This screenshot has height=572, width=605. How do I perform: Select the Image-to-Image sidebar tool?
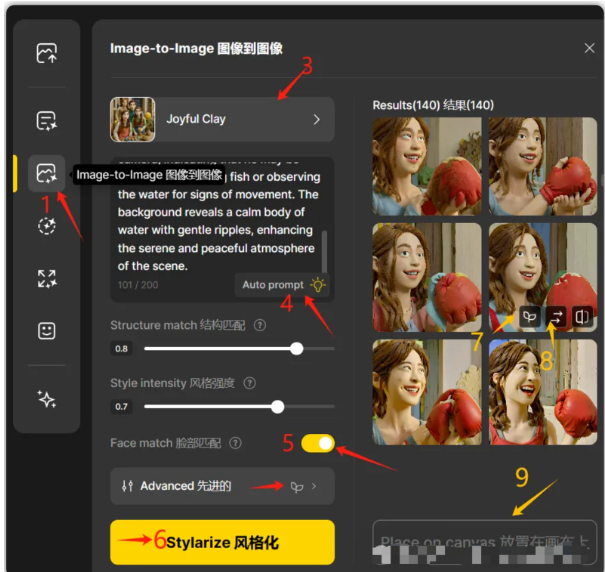pos(46,174)
